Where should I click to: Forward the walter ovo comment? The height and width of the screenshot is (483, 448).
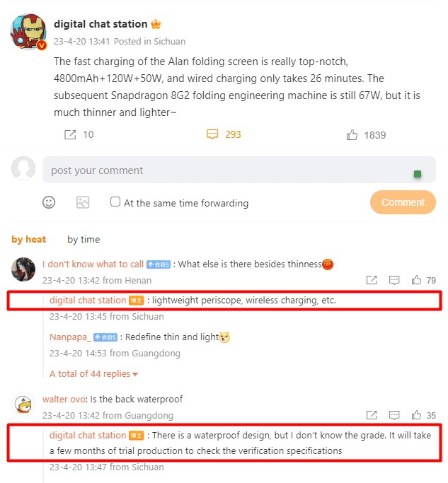pyautogui.click(x=372, y=415)
